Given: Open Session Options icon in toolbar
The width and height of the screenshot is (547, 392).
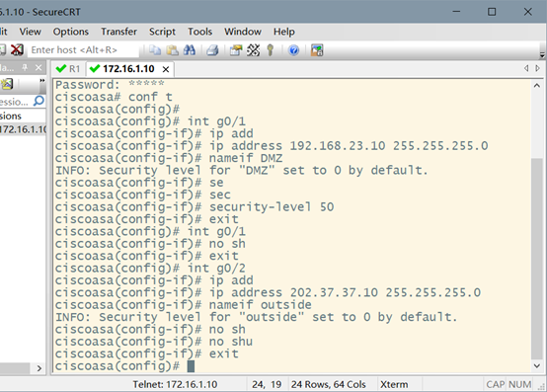Looking at the screenshot, I should click(x=236, y=50).
